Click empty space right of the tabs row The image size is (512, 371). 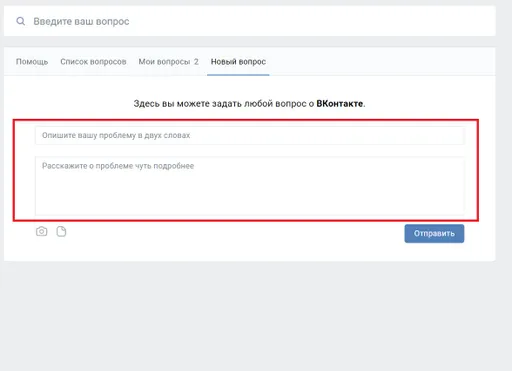[x=380, y=62]
